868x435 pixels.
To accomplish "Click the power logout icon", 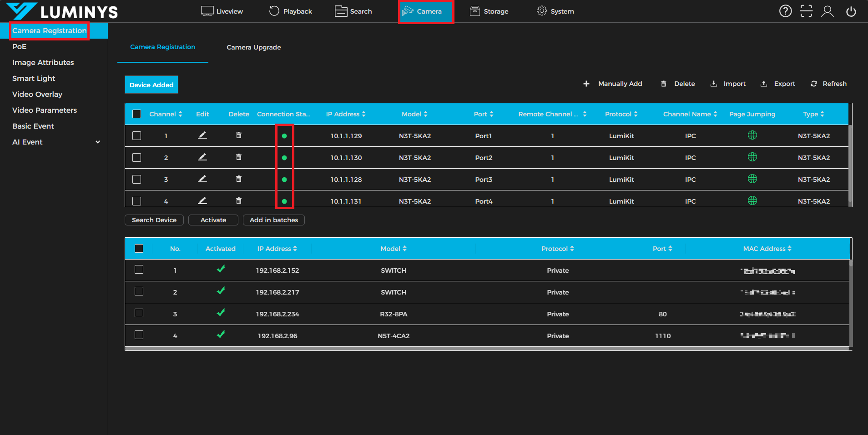I will coord(851,11).
